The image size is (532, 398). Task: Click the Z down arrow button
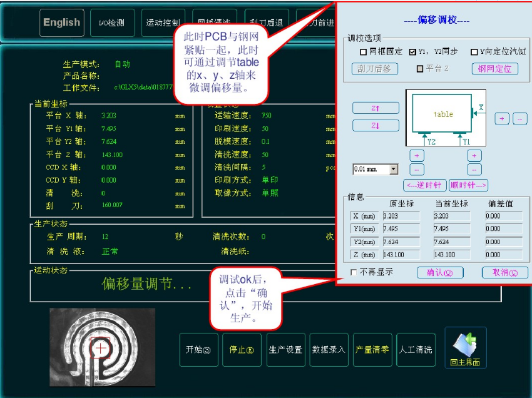(376, 125)
